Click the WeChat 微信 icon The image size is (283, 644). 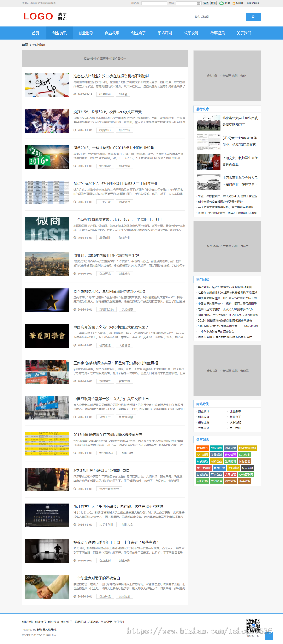click(x=221, y=3)
